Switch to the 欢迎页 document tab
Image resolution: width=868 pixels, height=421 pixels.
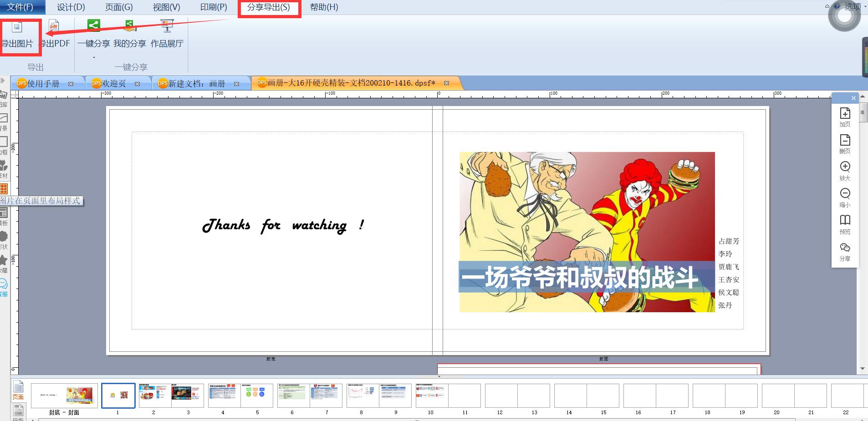click(x=114, y=84)
